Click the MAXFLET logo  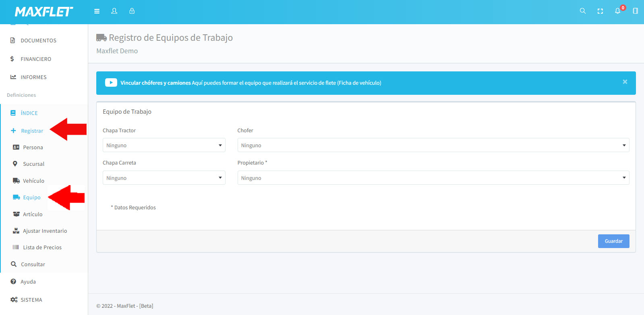pyautogui.click(x=44, y=12)
